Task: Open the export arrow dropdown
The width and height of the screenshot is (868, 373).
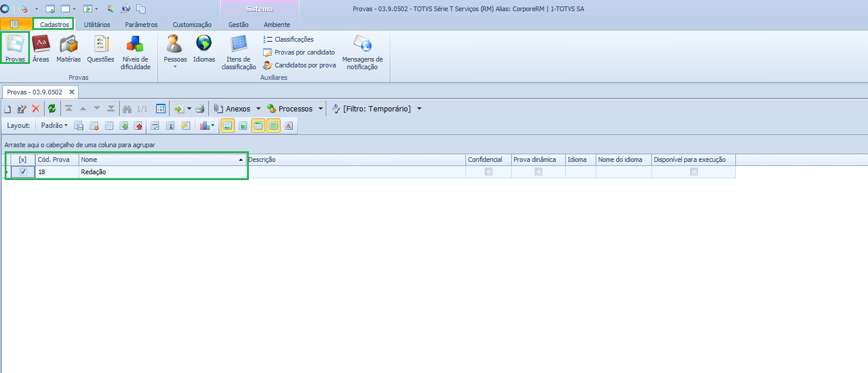Action: [189, 108]
